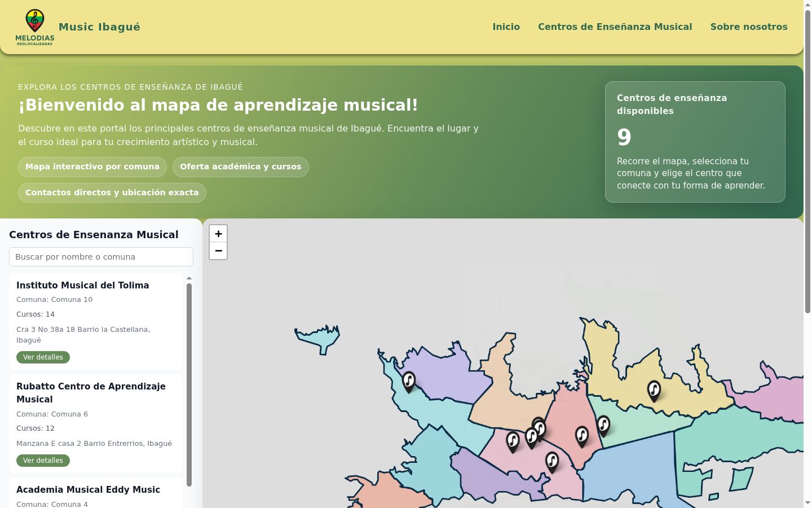Click Mapa interactivo por comuna pill
This screenshot has height=508, width=812.
pyautogui.click(x=92, y=167)
